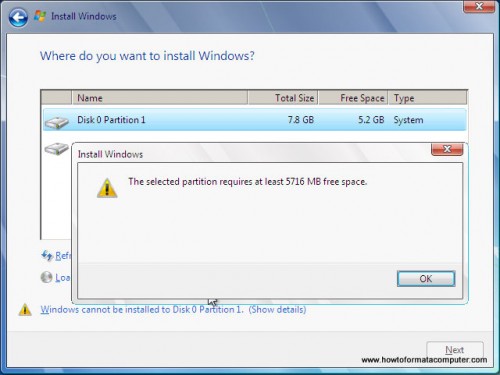Click the Load Driver disc icon
Viewport: 500px width, 375px height.
tap(46, 277)
